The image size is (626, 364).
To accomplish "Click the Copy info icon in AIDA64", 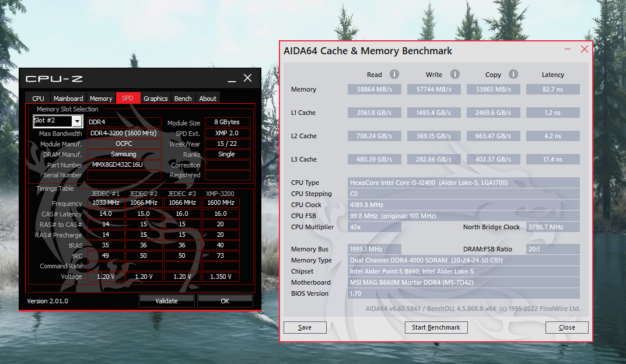I will pyautogui.click(x=513, y=74).
